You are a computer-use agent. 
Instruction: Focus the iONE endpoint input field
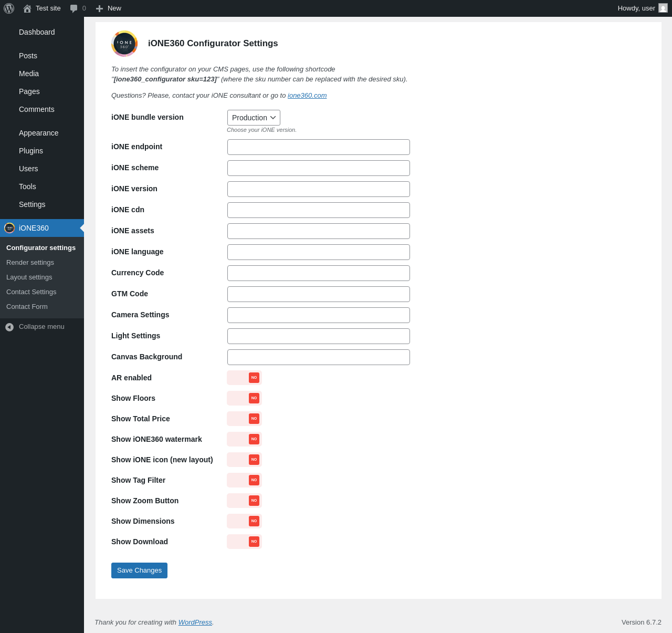tap(319, 147)
